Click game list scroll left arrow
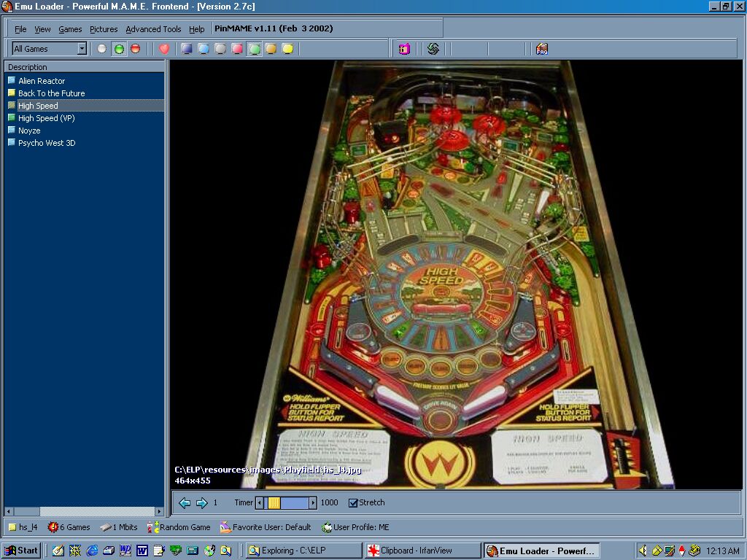Screen dimensions: 747x560 coord(9,511)
